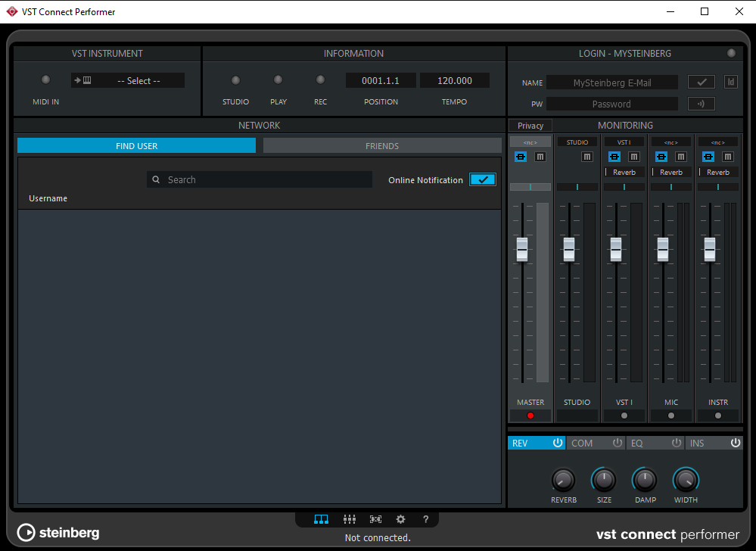Click the STUDIO status indicator light
The width and height of the screenshot is (756, 551).
pyautogui.click(x=235, y=80)
